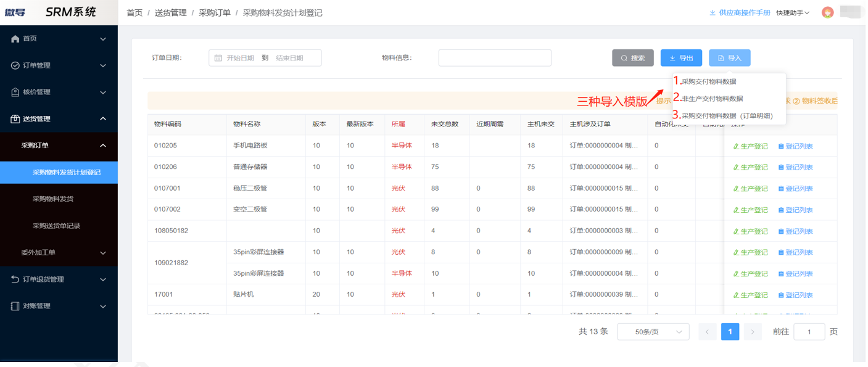The width and height of the screenshot is (868, 367).
Task: Click the 前往 page number input field
Action: point(809,331)
